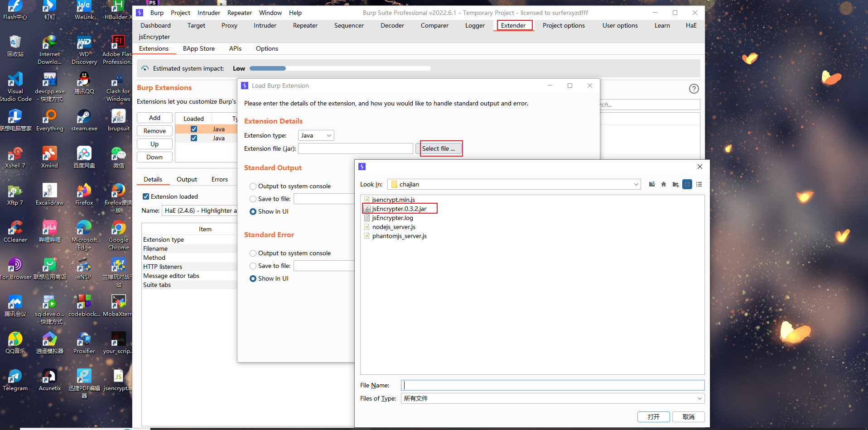Switch to the Extender tab
Image resolution: width=868 pixels, height=430 pixels.
(513, 25)
